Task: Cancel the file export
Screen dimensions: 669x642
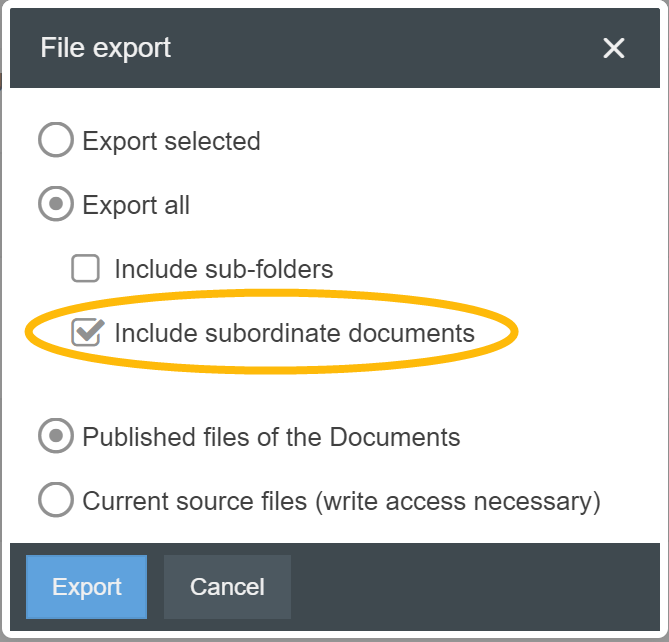Action: pos(227,587)
